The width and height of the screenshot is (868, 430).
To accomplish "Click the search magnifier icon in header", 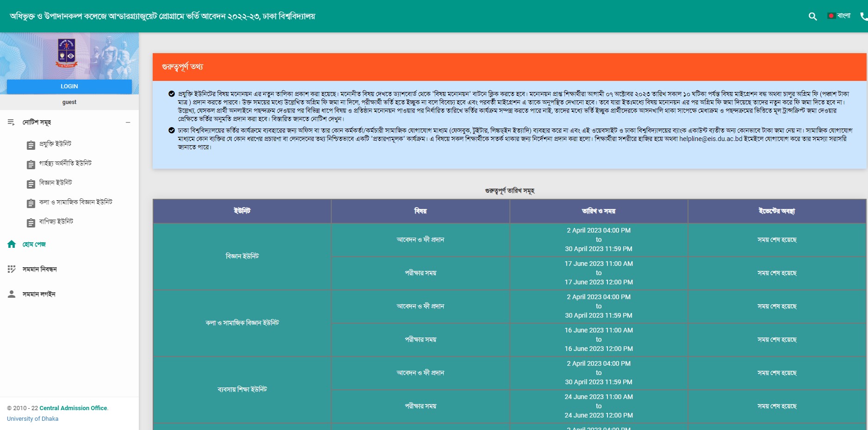I will click(812, 17).
